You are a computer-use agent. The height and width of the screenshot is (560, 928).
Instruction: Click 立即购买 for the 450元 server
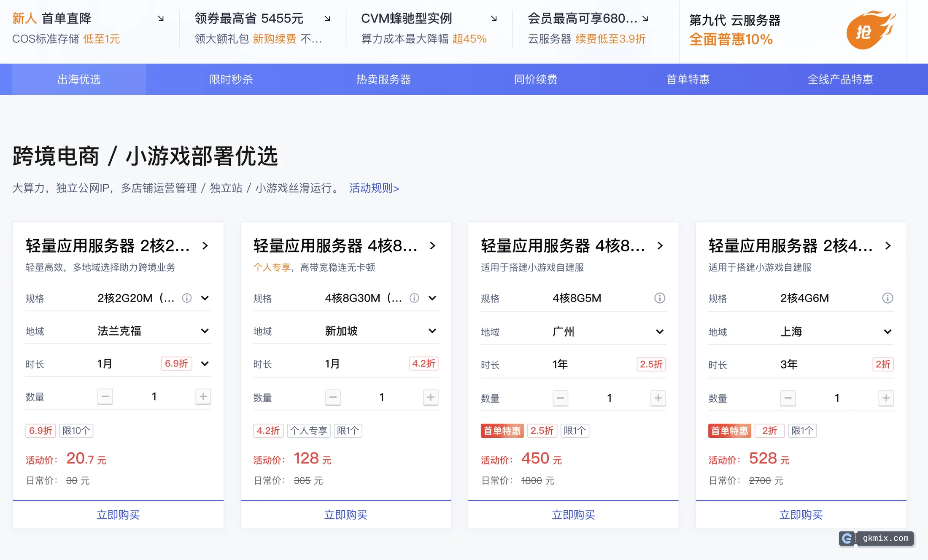573,515
